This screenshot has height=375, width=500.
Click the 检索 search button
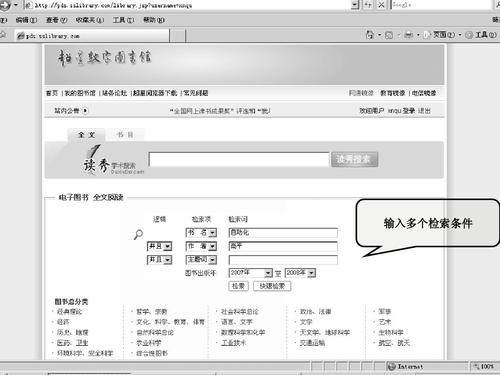point(238,286)
